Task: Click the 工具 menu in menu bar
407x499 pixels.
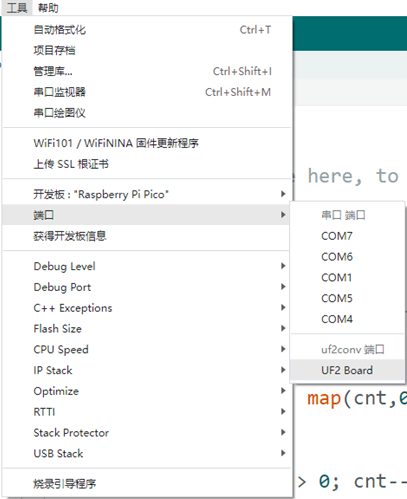Action: tap(17, 8)
